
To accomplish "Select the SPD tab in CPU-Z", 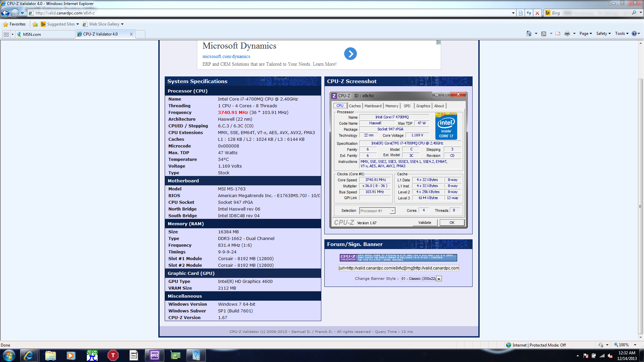I will pos(407,106).
